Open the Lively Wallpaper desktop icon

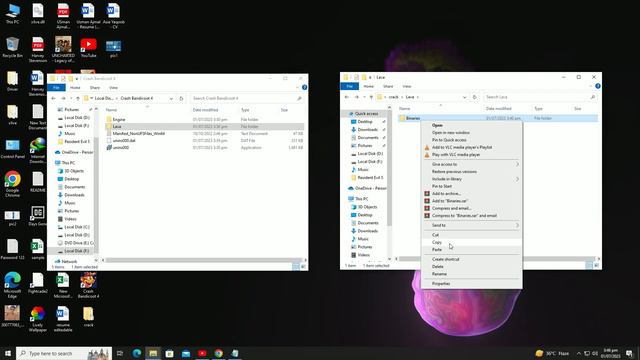coord(38,319)
